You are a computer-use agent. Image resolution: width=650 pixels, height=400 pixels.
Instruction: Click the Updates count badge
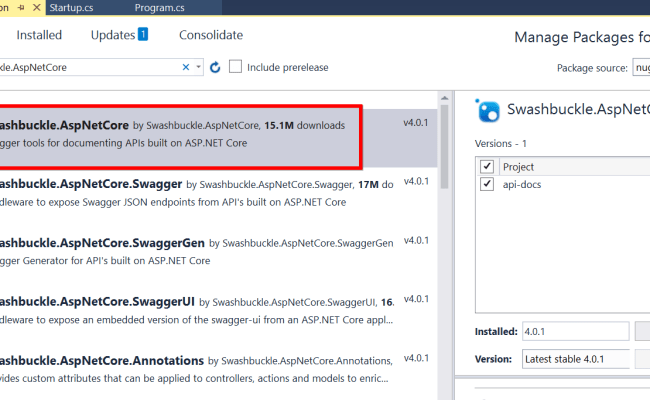[x=143, y=35]
